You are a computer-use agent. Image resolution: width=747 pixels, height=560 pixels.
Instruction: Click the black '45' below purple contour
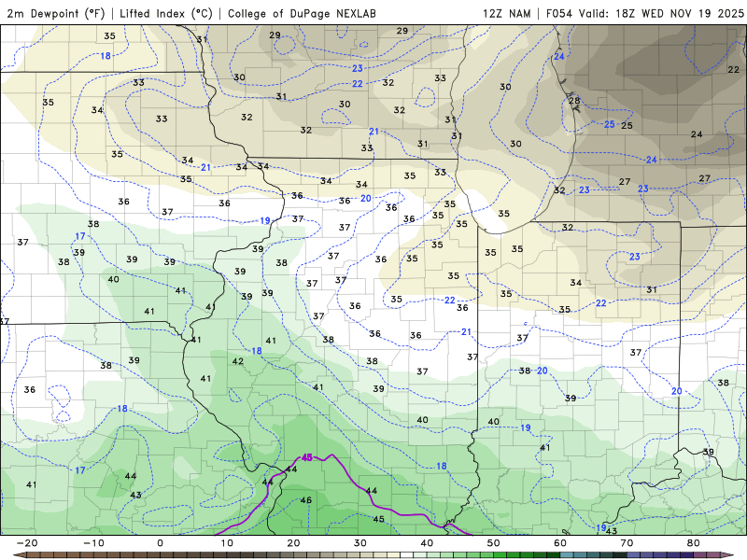pos(379,519)
